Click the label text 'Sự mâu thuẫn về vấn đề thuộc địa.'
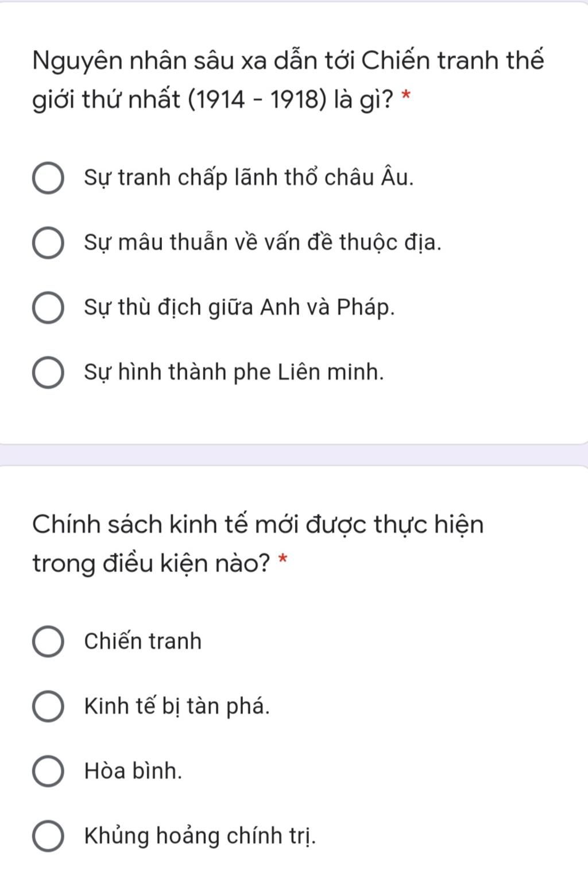 click(x=263, y=243)
